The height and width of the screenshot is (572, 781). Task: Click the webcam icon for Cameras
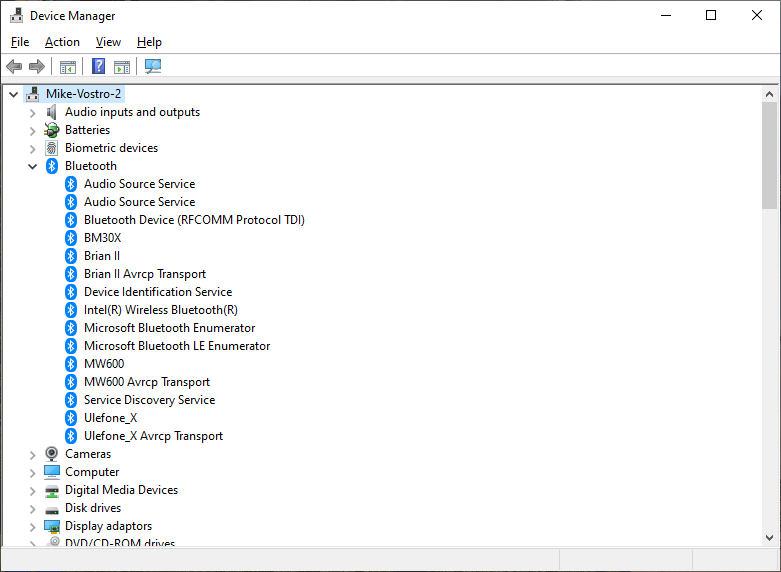[52, 454]
